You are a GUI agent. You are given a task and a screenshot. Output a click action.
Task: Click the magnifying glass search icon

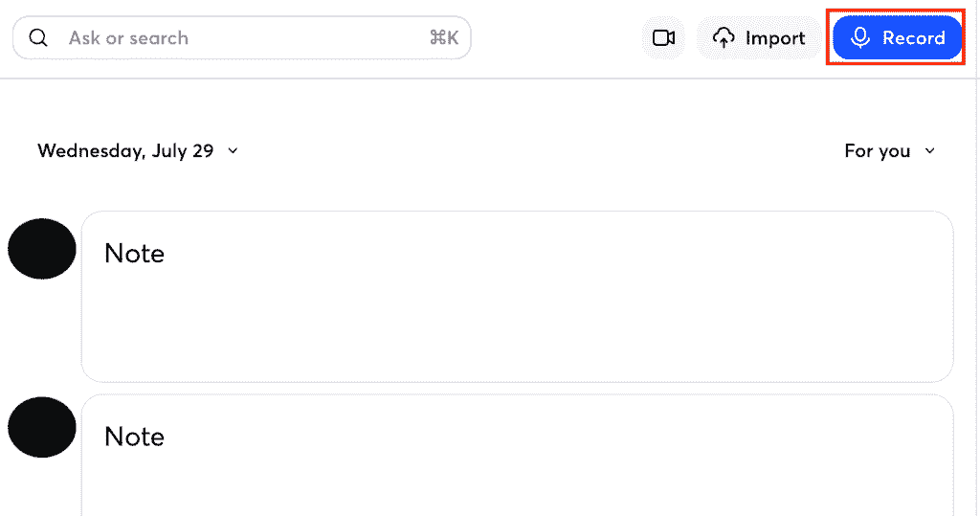tap(38, 37)
